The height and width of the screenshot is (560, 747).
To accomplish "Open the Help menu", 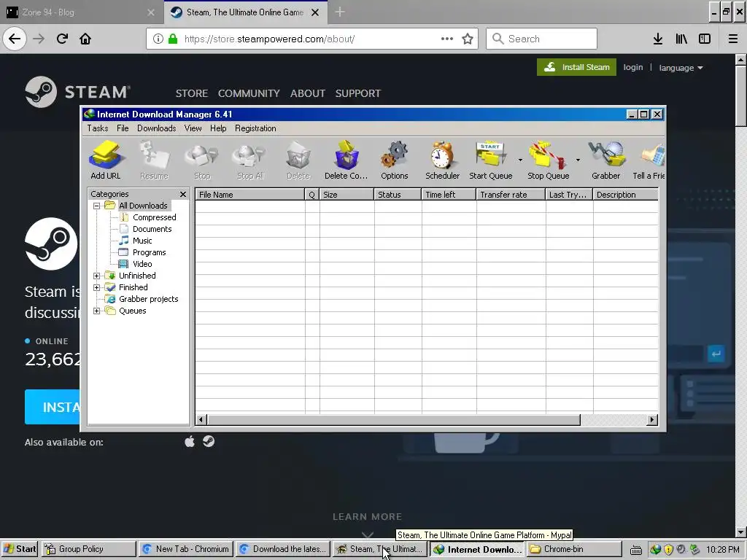I will [218, 128].
